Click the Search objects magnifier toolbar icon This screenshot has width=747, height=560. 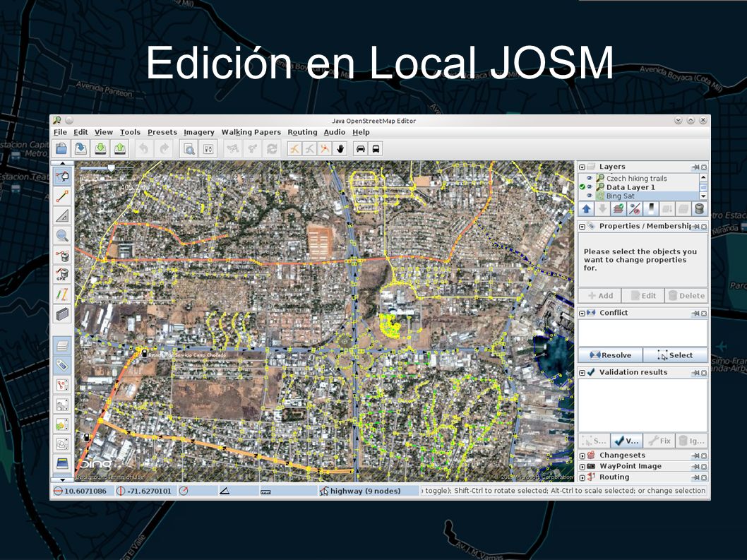[x=189, y=149]
